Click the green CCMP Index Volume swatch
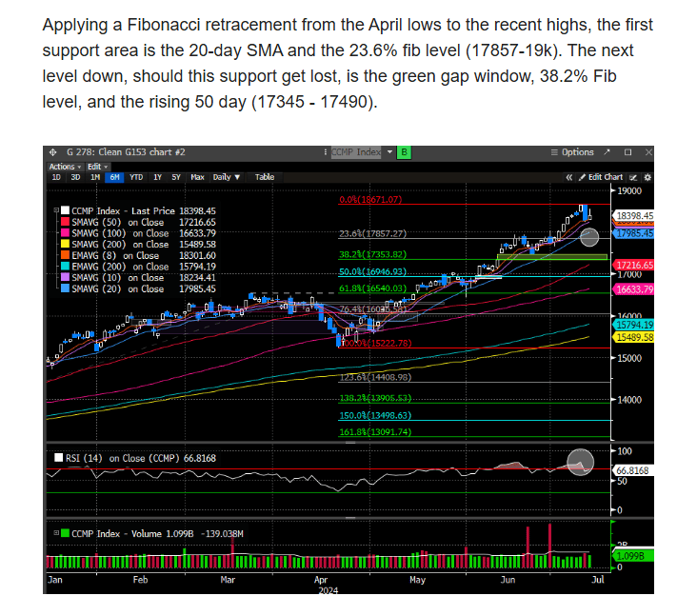Screen dimensions: 677x616 point(65,533)
